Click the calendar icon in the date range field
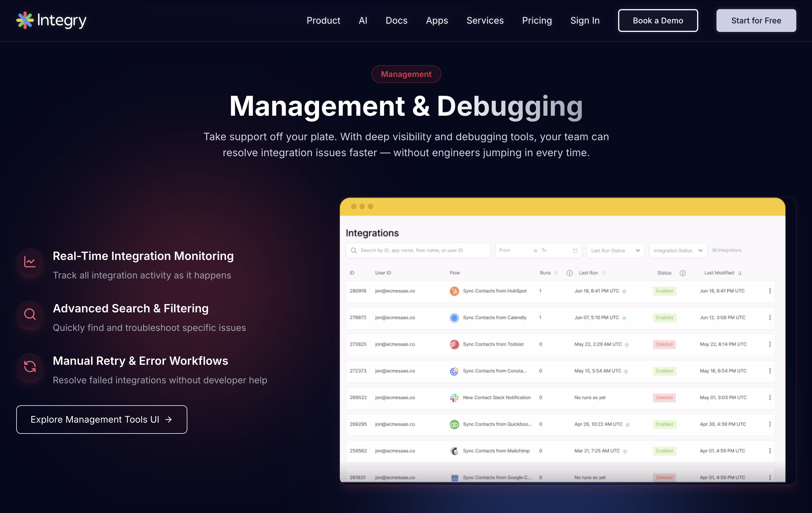 tap(575, 251)
